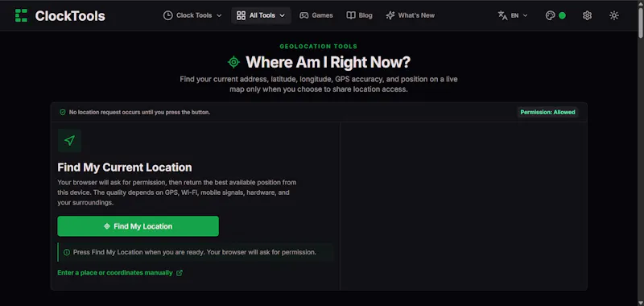Click the Permission: Allowed status badge

(547, 112)
